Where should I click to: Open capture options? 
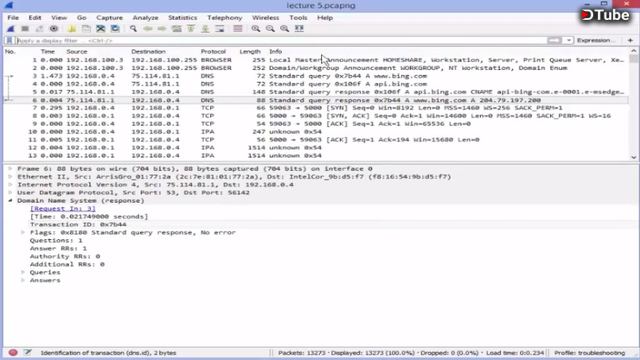(x=53, y=29)
